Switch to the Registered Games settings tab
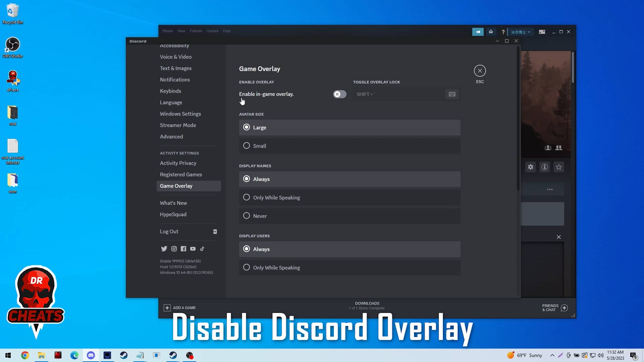This screenshot has height=362, width=644. tap(181, 174)
